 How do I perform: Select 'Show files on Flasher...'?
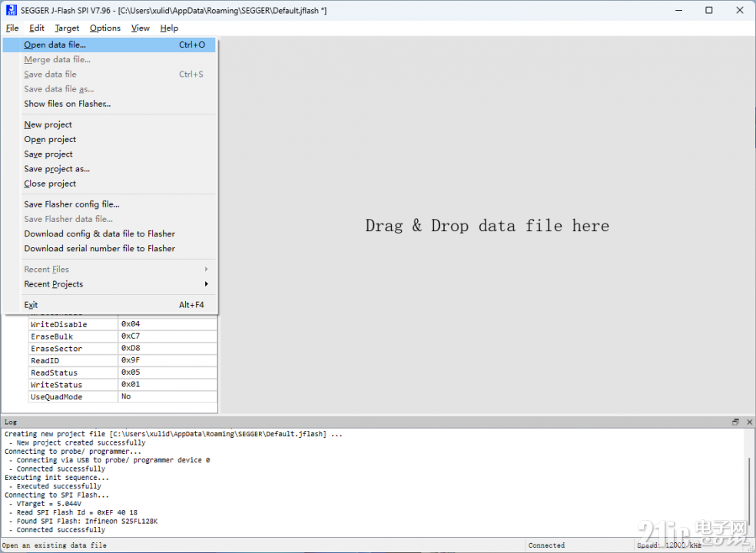[109, 104]
